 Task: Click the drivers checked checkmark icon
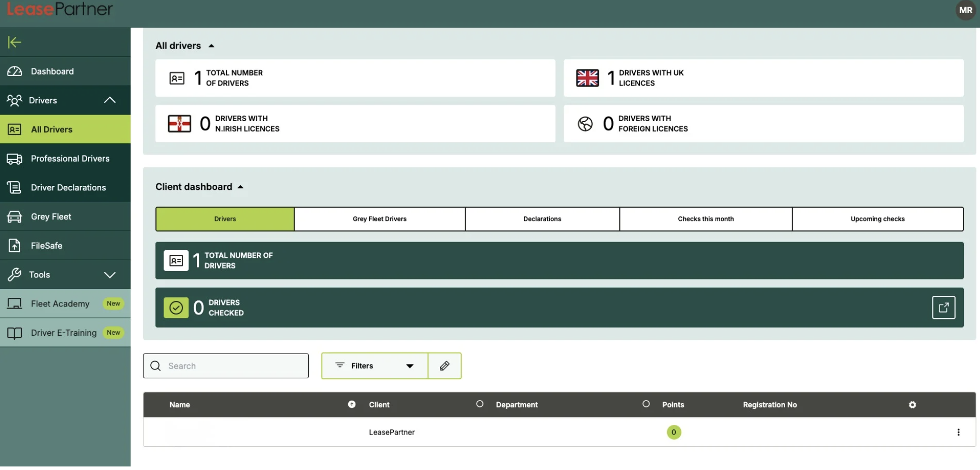(x=176, y=307)
